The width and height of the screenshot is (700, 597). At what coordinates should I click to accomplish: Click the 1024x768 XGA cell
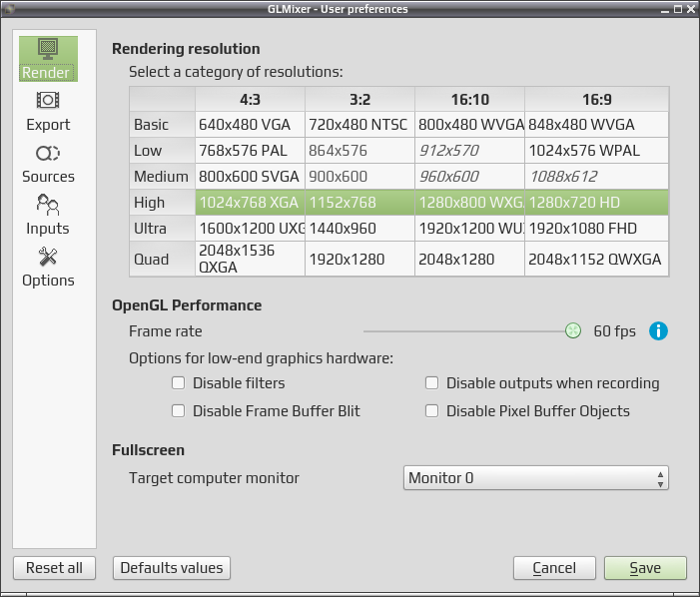point(250,202)
